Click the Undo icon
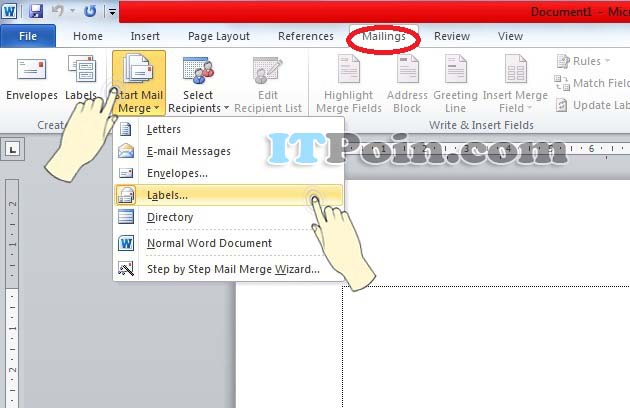Viewport: 630px width, 408px height. pyautogui.click(x=58, y=11)
